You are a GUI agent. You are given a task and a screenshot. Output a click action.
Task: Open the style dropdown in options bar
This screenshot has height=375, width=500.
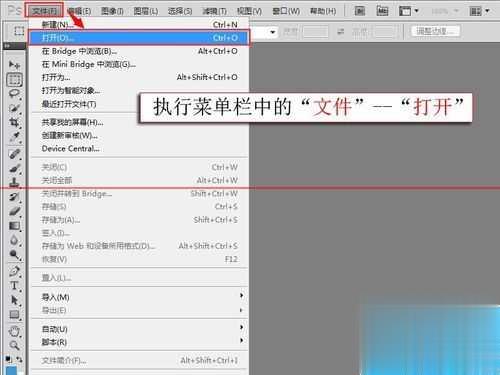click(x=273, y=32)
